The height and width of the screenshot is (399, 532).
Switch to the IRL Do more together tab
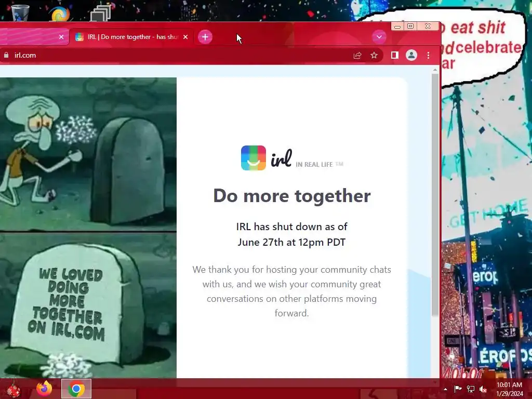pyautogui.click(x=131, y=37)
